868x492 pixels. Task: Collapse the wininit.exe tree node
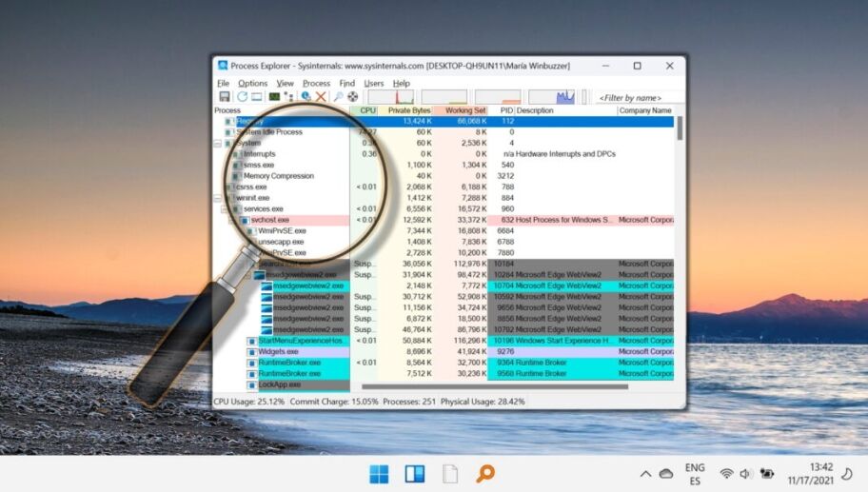(x=218, y=198)
